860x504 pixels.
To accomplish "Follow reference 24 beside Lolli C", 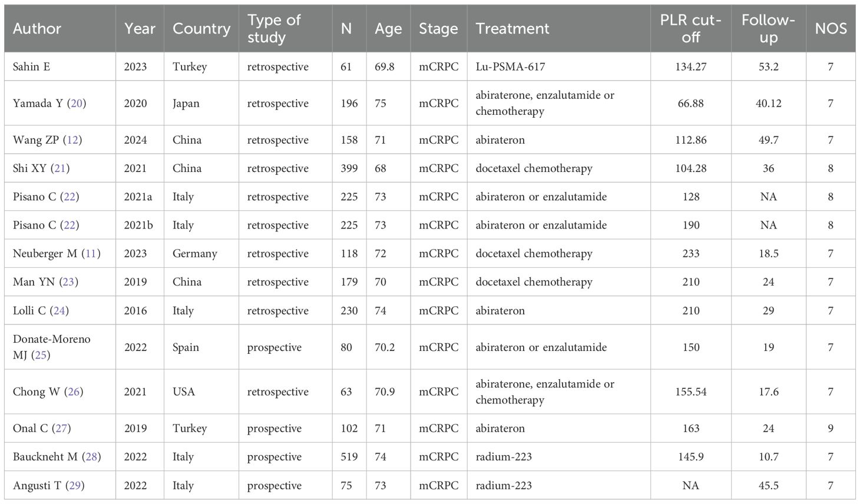I will 59,311.
